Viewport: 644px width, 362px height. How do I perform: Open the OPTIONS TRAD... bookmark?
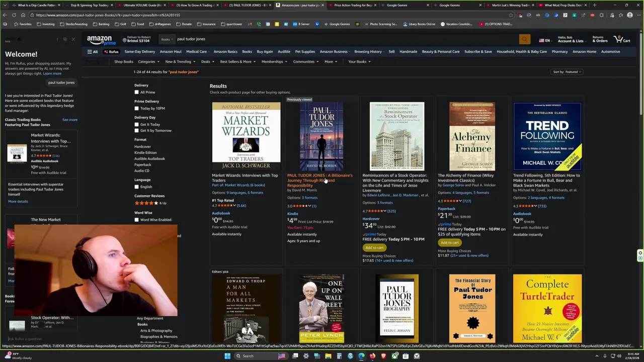(496, 24)
